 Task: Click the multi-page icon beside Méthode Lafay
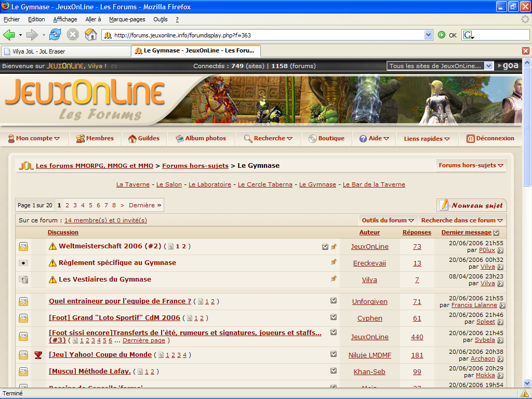(x=140, y=372)
